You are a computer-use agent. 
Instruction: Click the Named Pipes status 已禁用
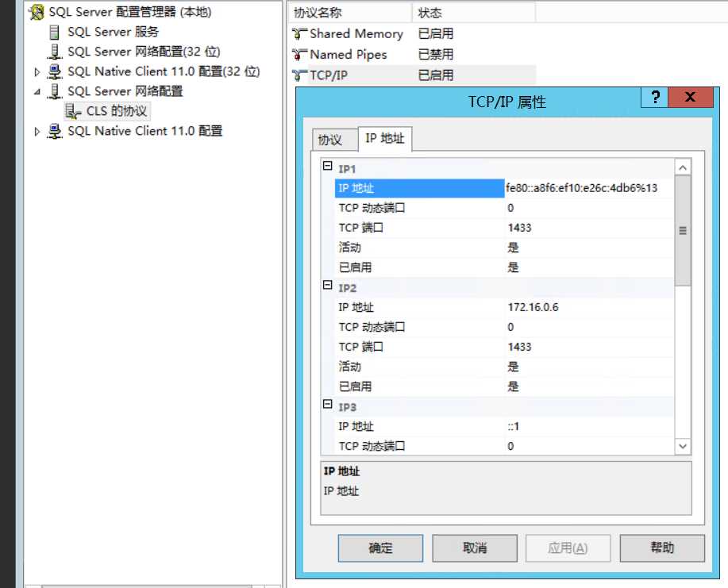pyautogui.click(x=436, y=55)
